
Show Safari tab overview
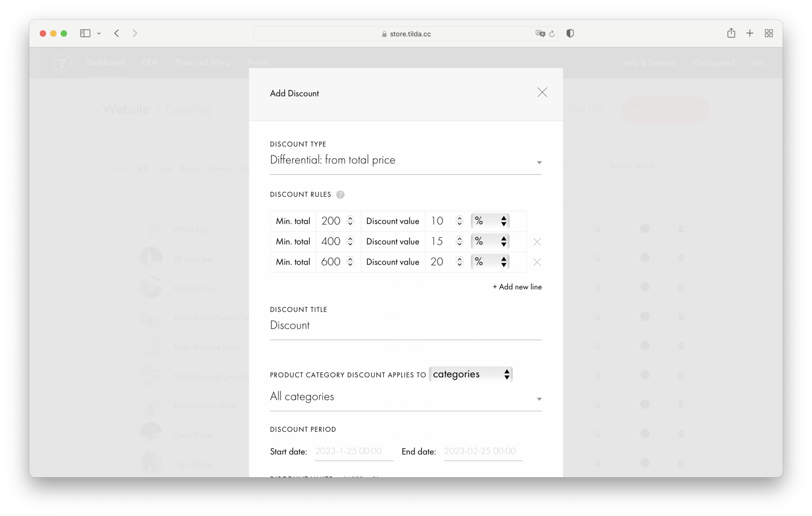coord(768,33)
